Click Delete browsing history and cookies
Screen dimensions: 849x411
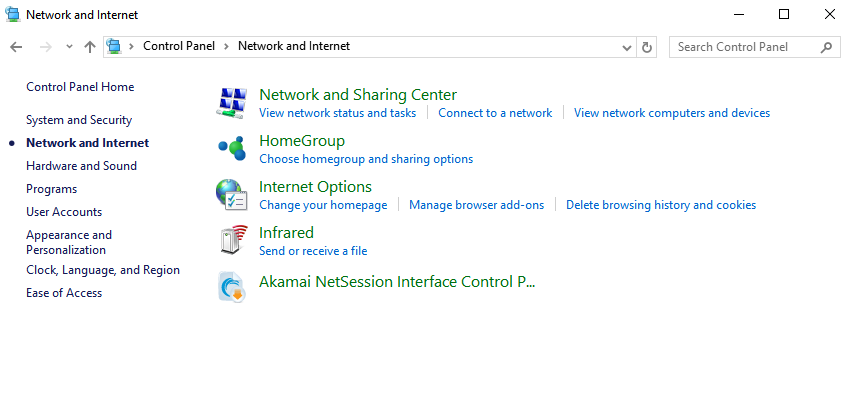click(x=661, y=205)
